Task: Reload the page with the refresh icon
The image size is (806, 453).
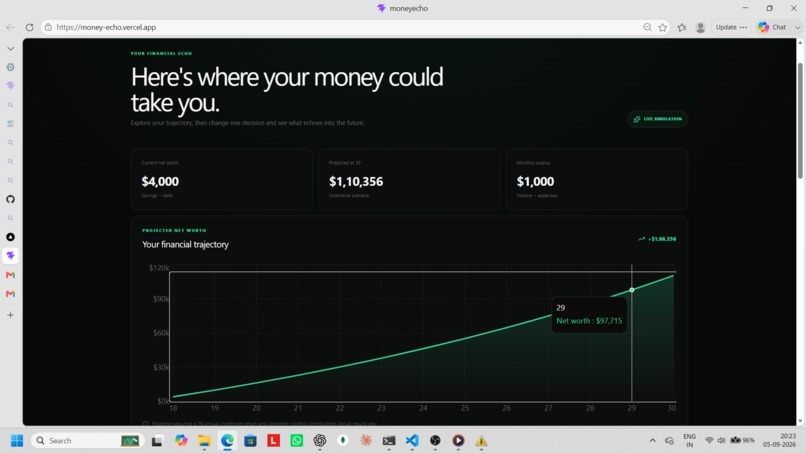Action: tap(29, 27)
